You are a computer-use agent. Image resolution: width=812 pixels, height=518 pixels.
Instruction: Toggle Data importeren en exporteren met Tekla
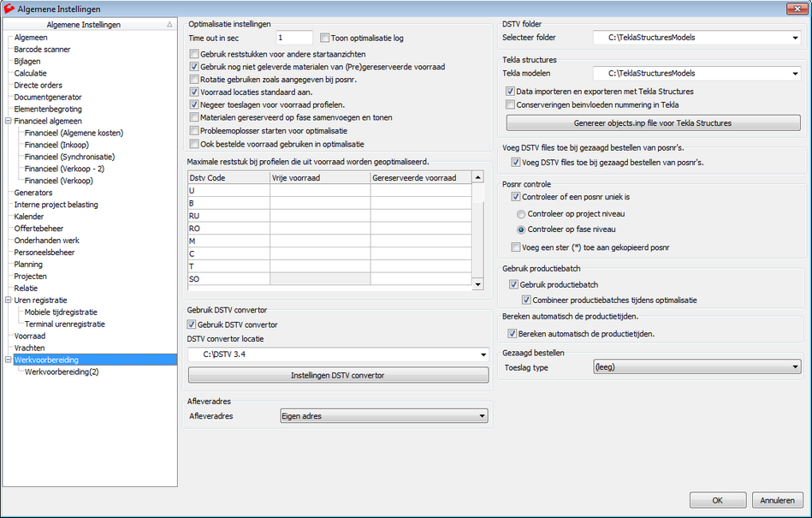pos(511,91)
